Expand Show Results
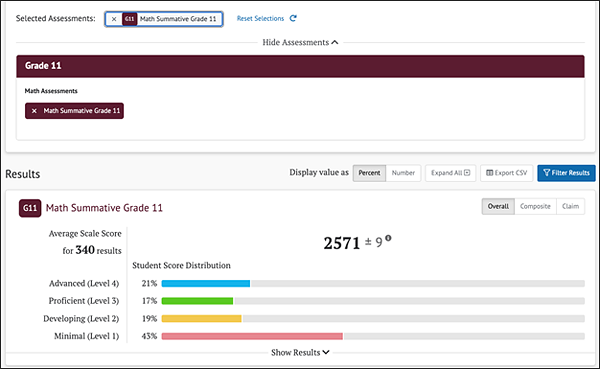The width and height of the screenshot is (600, 369). point(300,352)
